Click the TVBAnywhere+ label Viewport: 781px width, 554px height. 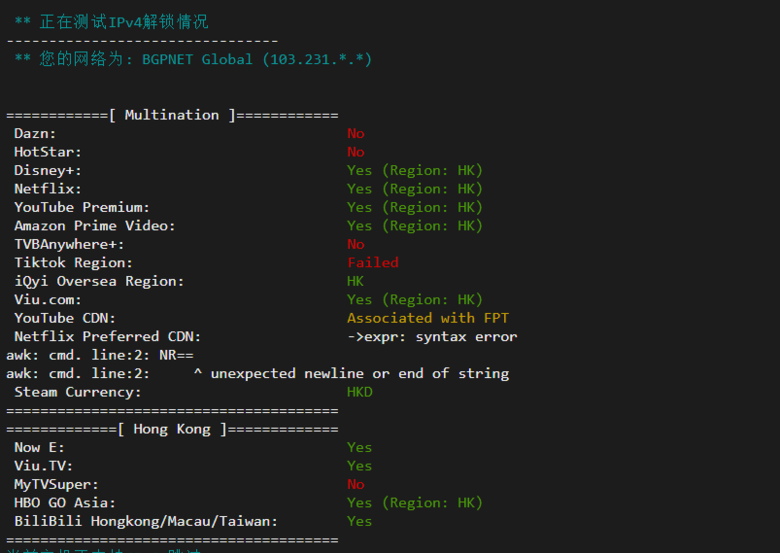pos(69,244)
